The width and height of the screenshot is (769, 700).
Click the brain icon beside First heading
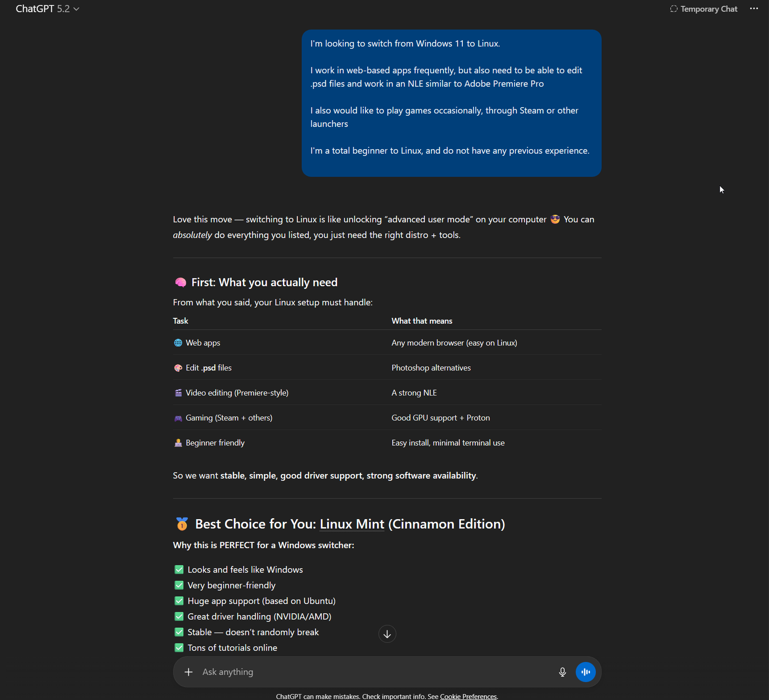click(180, 282)
